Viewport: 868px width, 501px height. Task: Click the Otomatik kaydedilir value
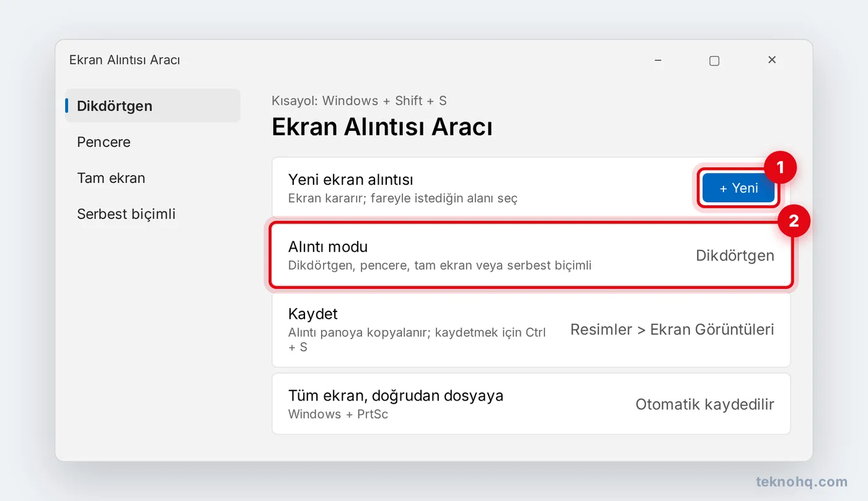[x=705, y=404]
